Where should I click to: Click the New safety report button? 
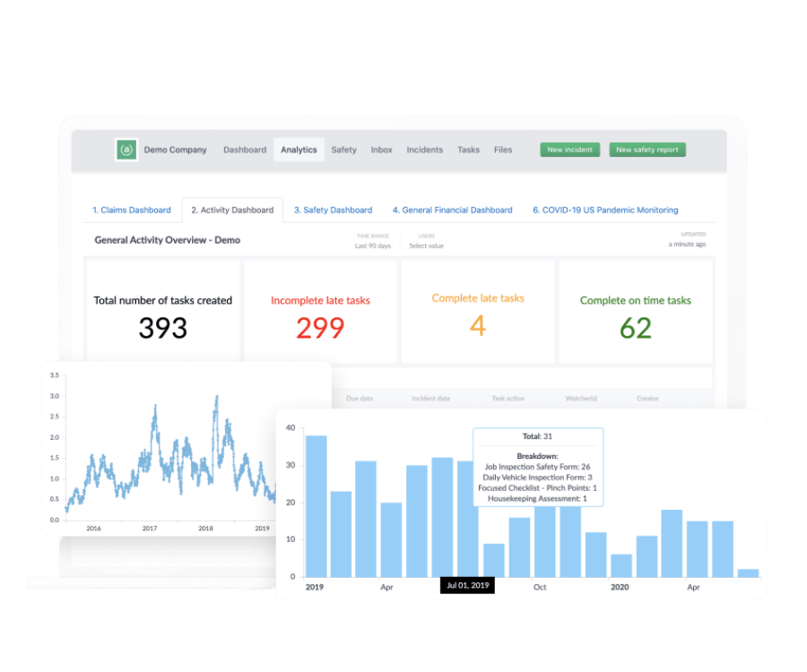pyautogui.click(x=647, y=150)
